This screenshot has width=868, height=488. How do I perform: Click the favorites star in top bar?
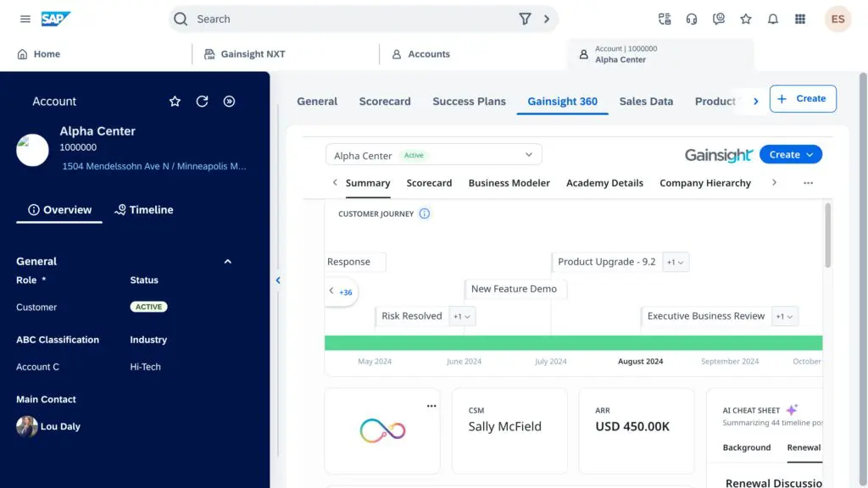click(745, 19)
